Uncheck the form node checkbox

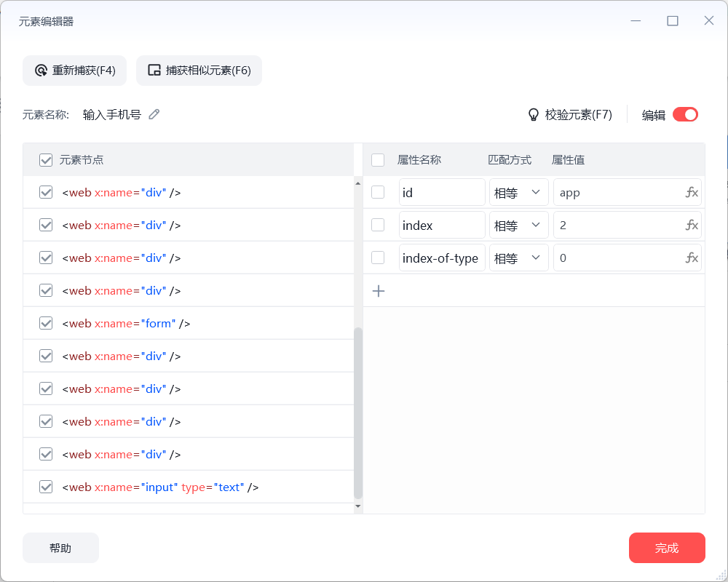tap(46, 323)
